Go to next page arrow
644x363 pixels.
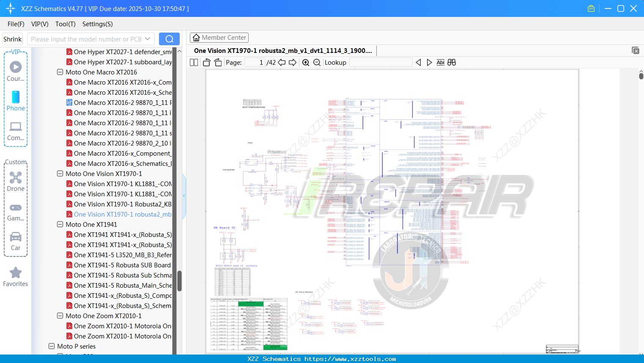[x=293, y=63]
